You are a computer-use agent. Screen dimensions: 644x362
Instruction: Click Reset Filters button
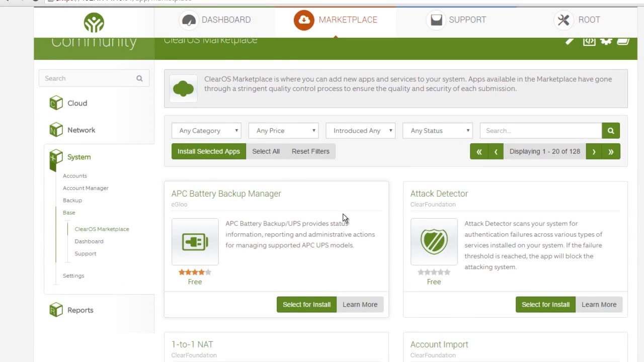coord(310,151)
